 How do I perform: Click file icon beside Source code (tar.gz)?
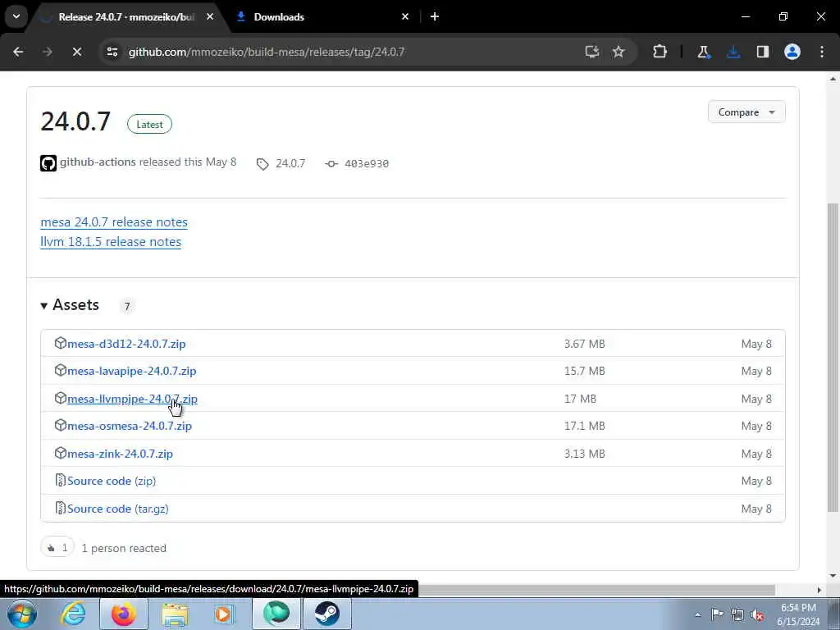[x=61, y=508]
